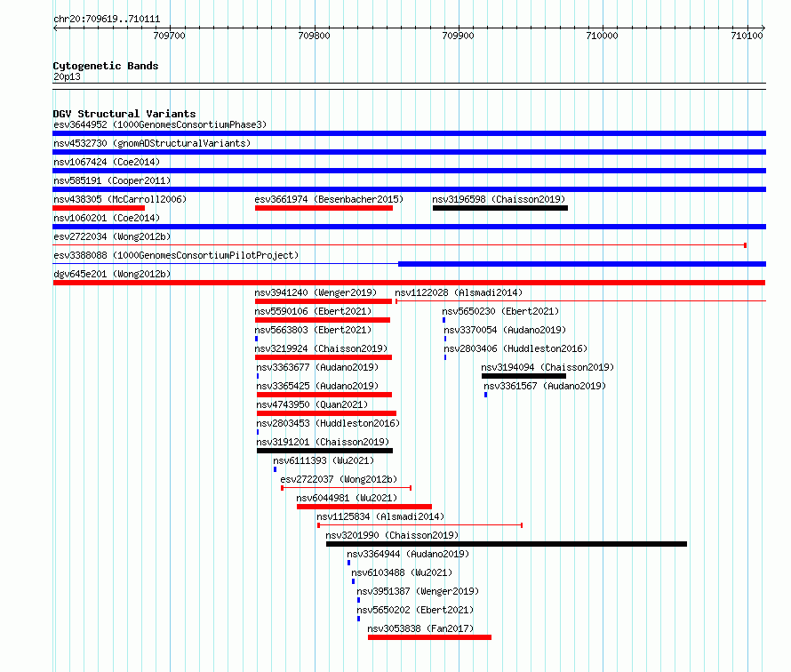Click nsv1125834 (Alsmadi2014) label
Screen dimensions: 791x672
point(380,516)
